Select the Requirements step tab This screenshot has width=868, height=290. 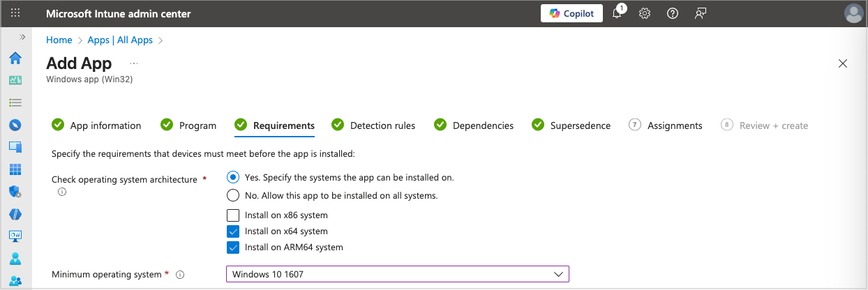point(275,125)
